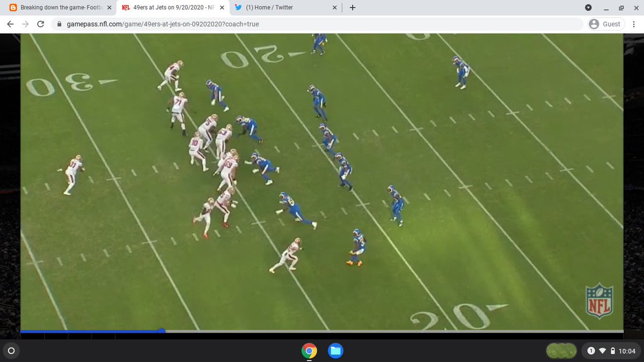Check the battery status icon
Screen dimensions: 644x362
click(612, 351)
